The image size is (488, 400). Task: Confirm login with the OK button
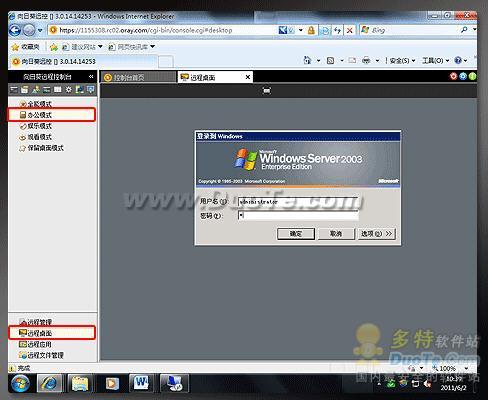[x=296, y=234]
